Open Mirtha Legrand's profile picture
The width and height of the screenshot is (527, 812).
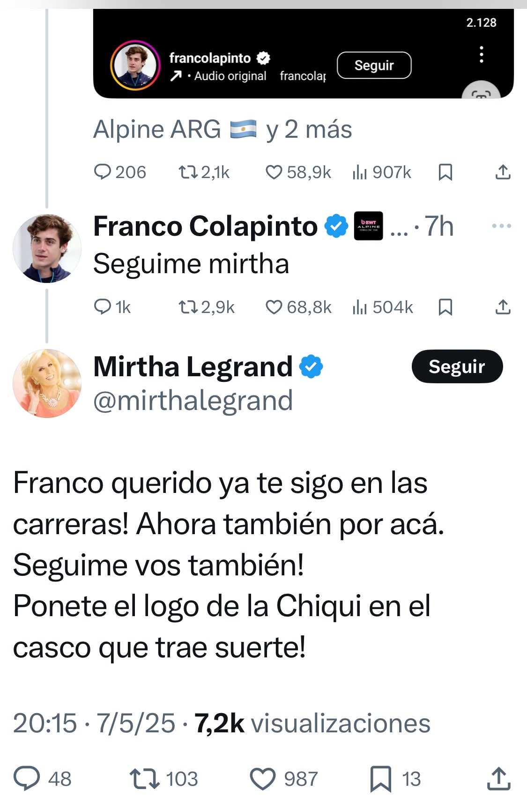[x=47, y=383]
